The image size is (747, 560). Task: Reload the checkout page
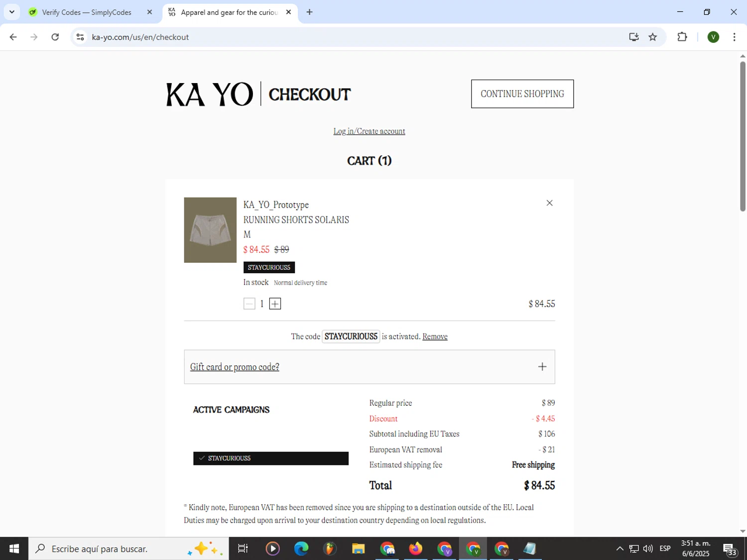(55, 37)
